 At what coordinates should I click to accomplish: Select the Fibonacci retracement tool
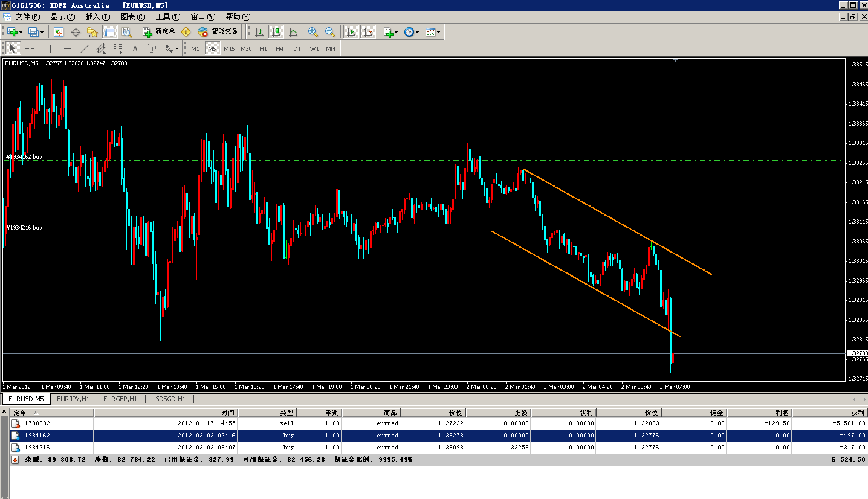pyautogui.click(x=118, y=48)
